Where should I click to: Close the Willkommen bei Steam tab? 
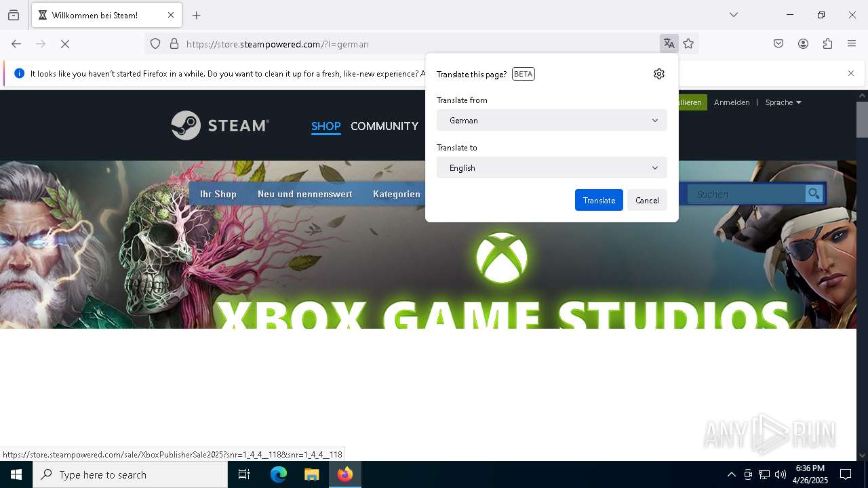tap(171, 15)
